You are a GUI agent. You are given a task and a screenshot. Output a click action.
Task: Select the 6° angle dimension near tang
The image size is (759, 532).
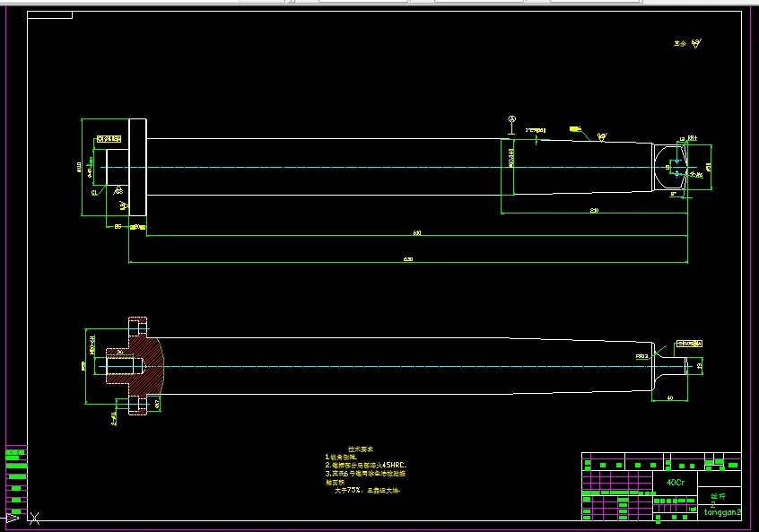[674, 194]
